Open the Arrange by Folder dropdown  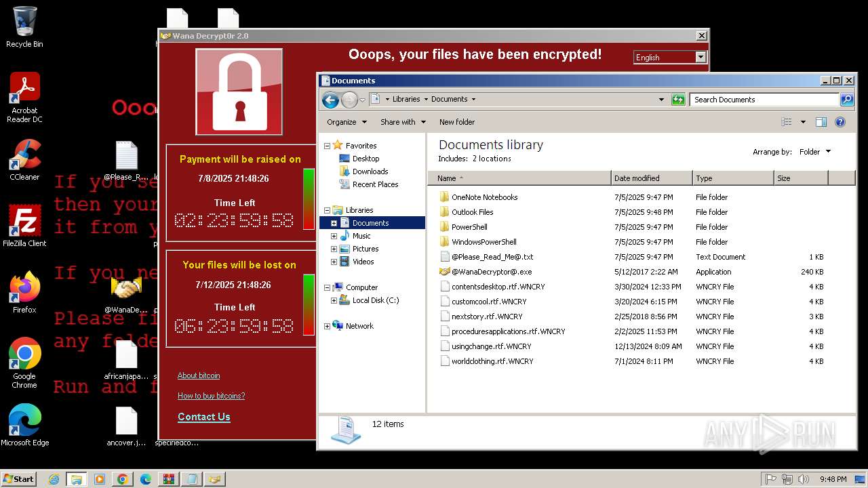(x=815, y=152)
